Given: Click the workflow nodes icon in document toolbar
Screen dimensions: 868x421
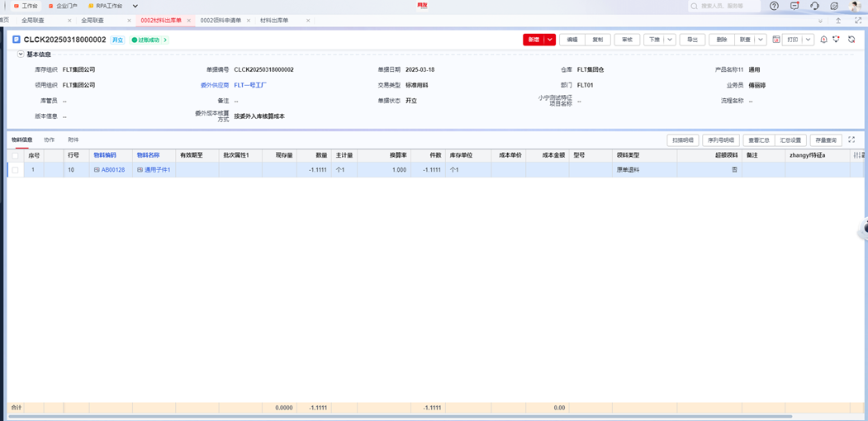Looking at the screenshot, I should pos(837,40).
